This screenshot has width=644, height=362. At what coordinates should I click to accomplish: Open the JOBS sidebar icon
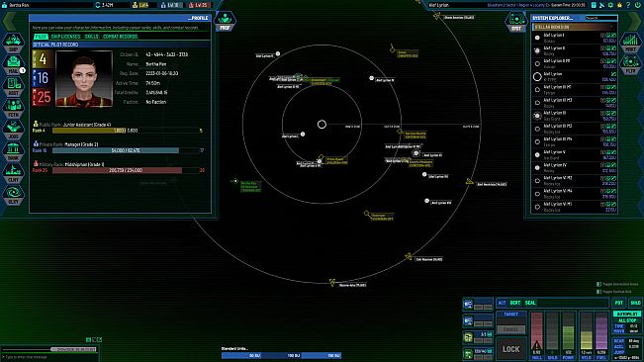[x=13, y=131]
